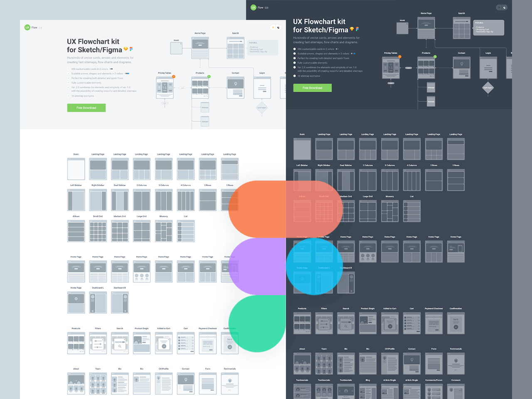532x399 pixels.
Task: Click the Figma icon in the dark page title
Action: point(357,29)
